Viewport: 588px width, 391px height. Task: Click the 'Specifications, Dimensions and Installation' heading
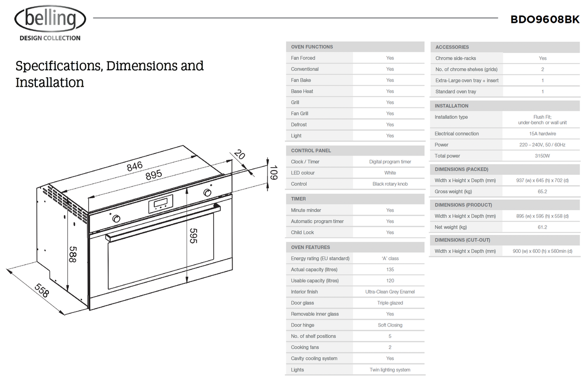tap(109, 74)
